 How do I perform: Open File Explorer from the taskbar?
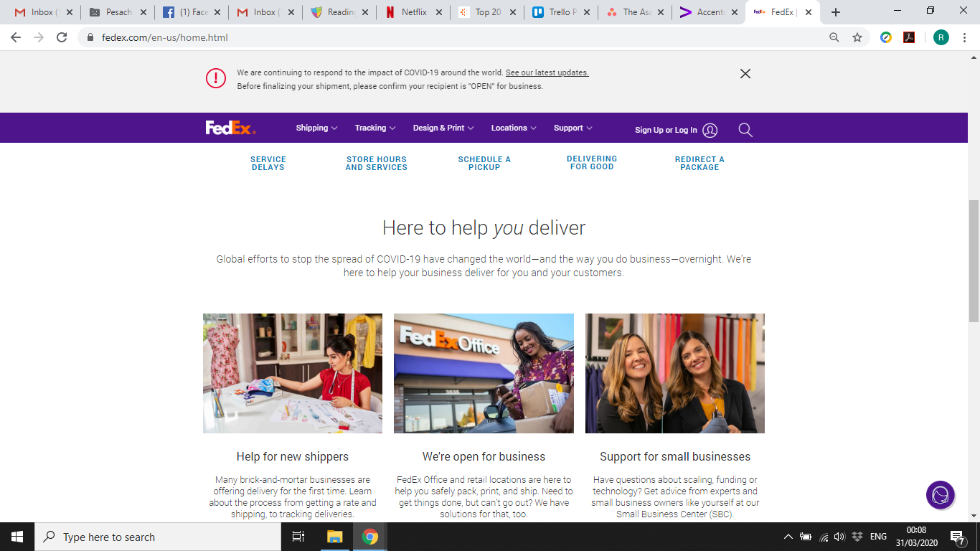point(334,537)
